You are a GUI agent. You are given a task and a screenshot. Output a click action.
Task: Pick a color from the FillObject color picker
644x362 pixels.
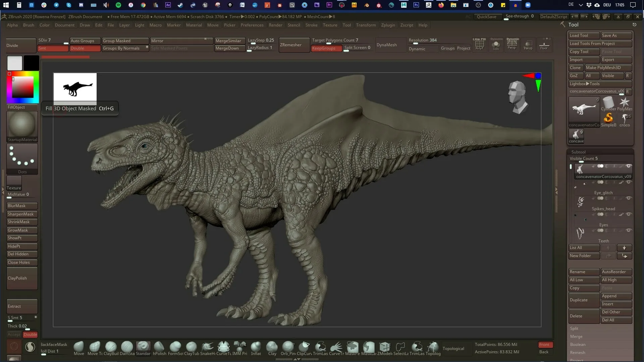coord(22,87)
